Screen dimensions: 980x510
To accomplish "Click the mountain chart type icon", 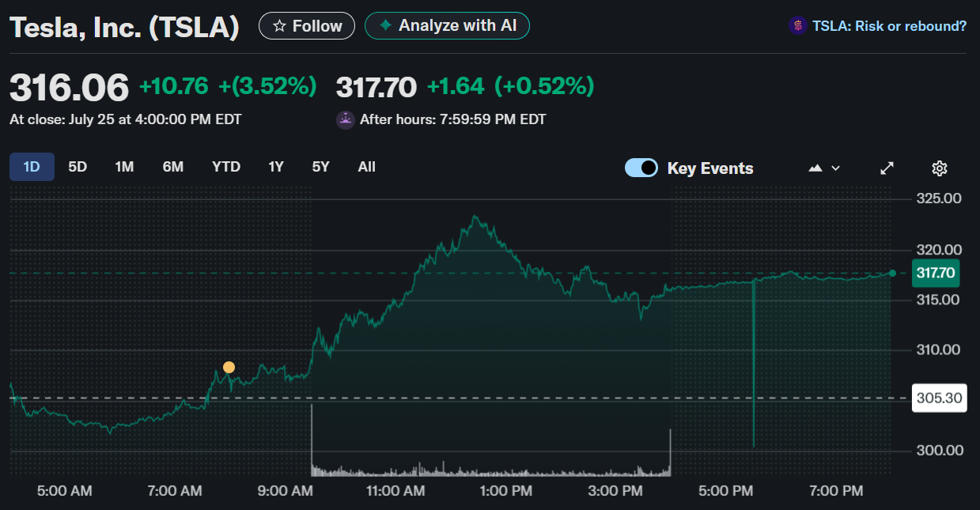I will click(x=815, y=168).
